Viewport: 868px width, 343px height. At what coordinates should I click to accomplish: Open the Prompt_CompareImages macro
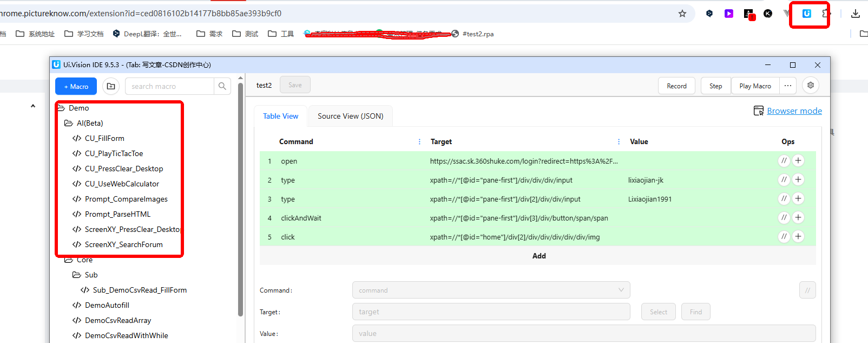click(120, 199)
